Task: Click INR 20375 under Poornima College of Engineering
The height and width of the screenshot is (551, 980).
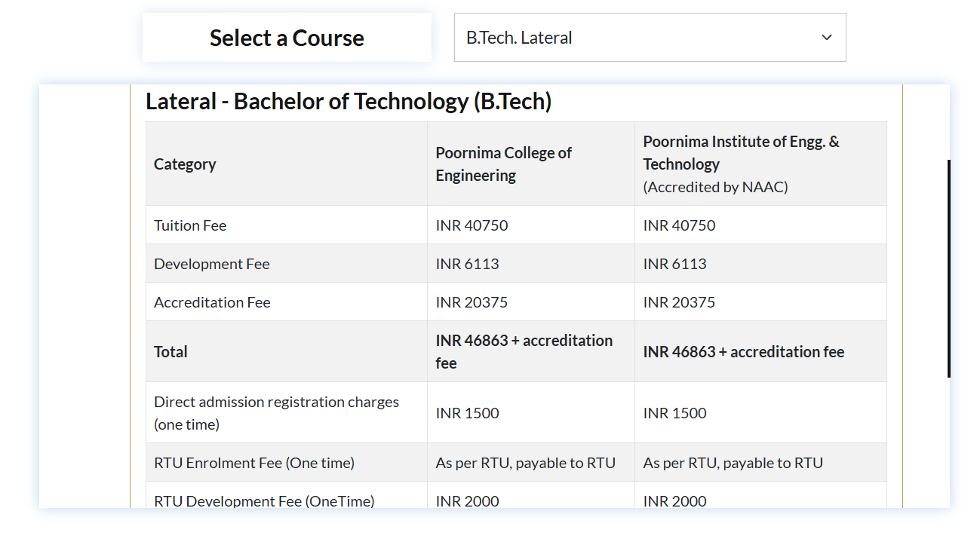Action: point(472,302)
